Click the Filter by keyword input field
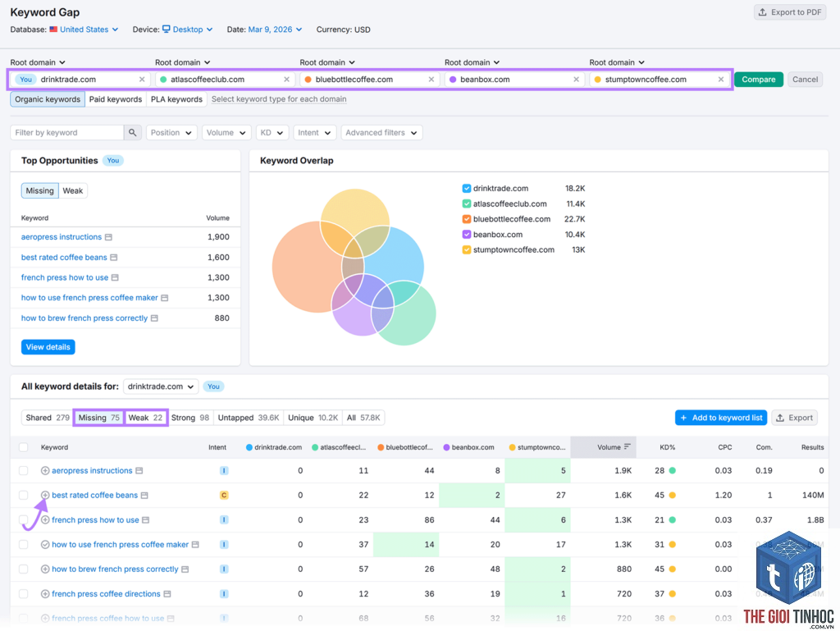The image size is (840, 631). [x=67, y=132]
